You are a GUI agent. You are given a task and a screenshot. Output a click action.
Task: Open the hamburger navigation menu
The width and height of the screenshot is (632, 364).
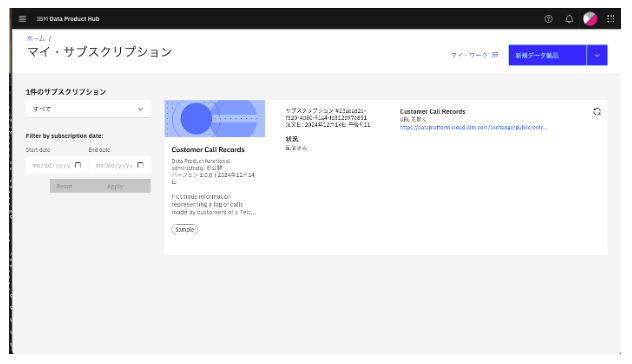pyautogui.click(x=23, y=19)
